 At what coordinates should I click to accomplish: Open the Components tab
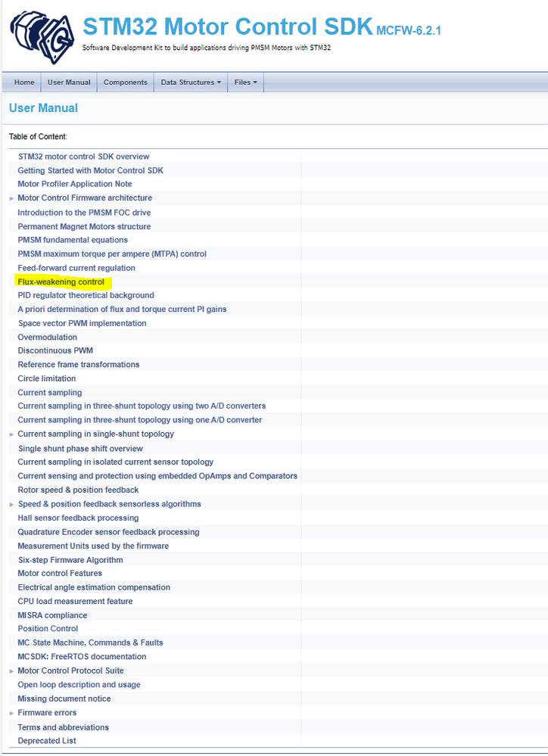126,82
